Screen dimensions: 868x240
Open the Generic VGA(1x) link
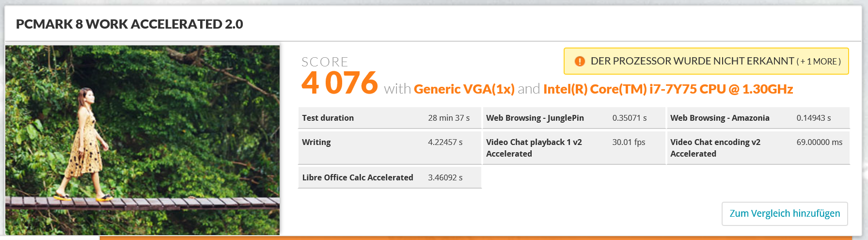point(464,89)
